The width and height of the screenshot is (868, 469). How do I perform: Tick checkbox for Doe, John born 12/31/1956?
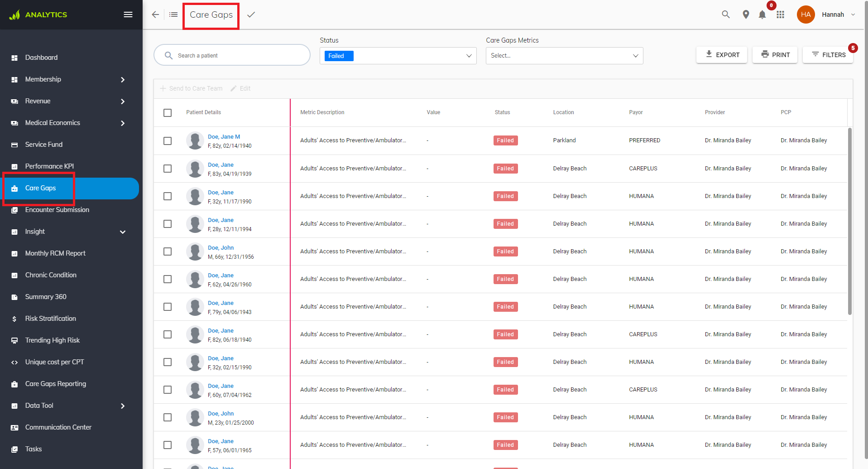[x=168, y=251]
